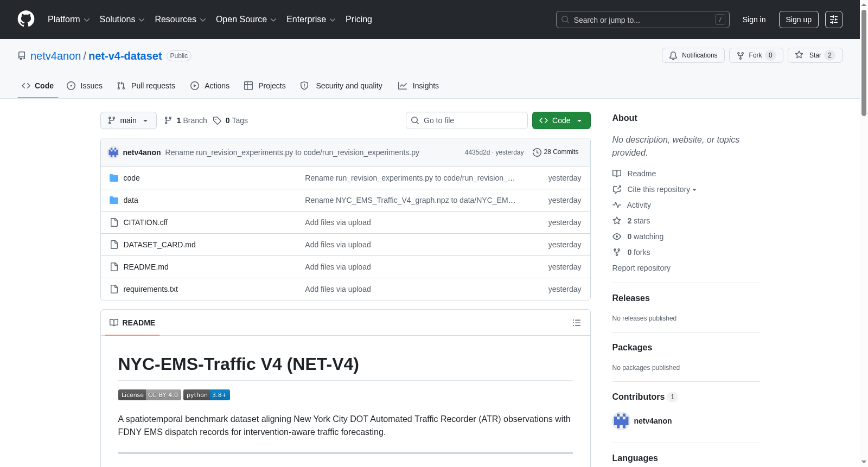Click the Search or jump to field
Image resolution: width=868 pixels, height=467 pixels.
(x=643, y=20)
